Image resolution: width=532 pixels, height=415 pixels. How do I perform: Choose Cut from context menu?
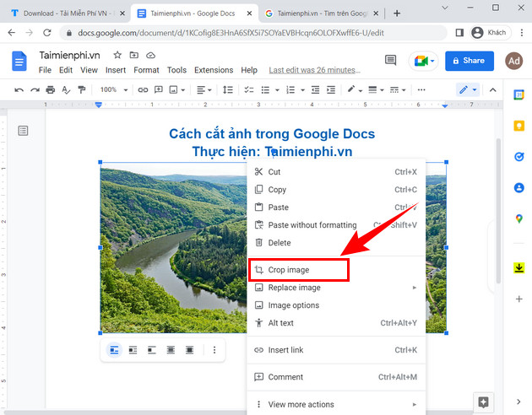[336, 172]
